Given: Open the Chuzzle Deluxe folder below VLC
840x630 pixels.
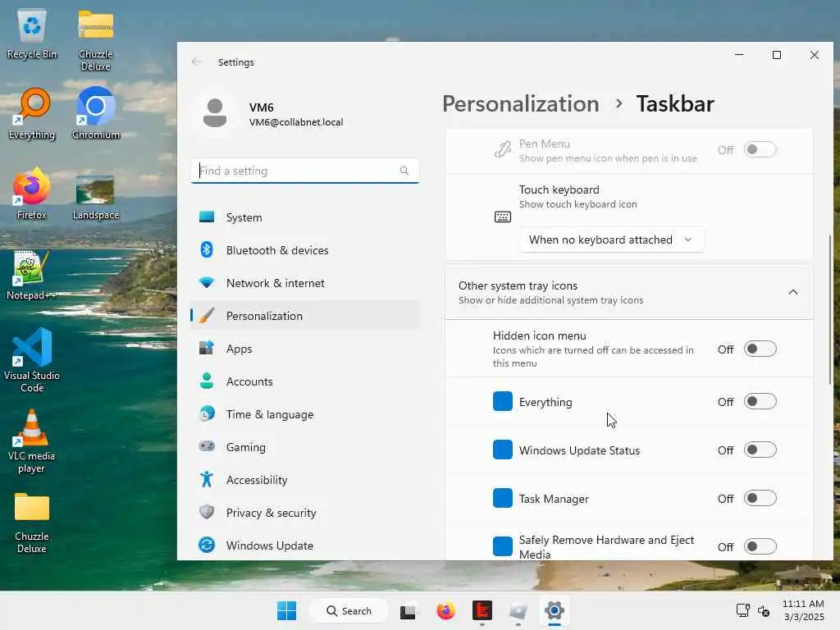Looking at the screenshot, I should tap(32, 523).
